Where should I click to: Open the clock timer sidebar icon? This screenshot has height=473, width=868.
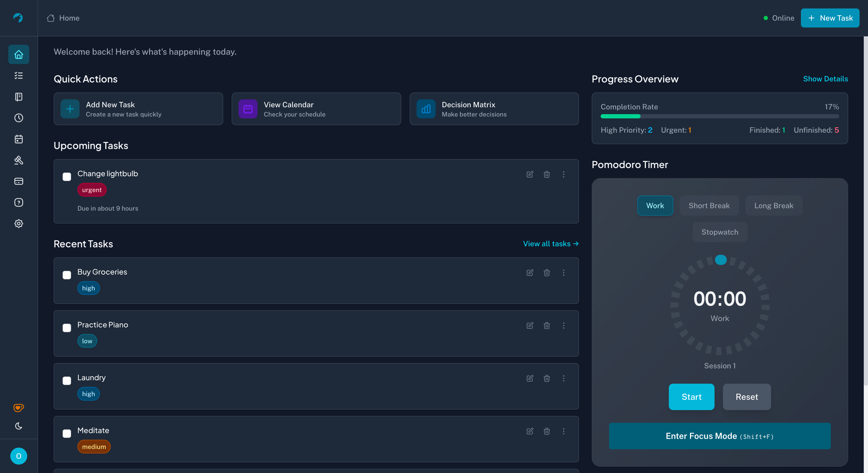click(18, 118)
